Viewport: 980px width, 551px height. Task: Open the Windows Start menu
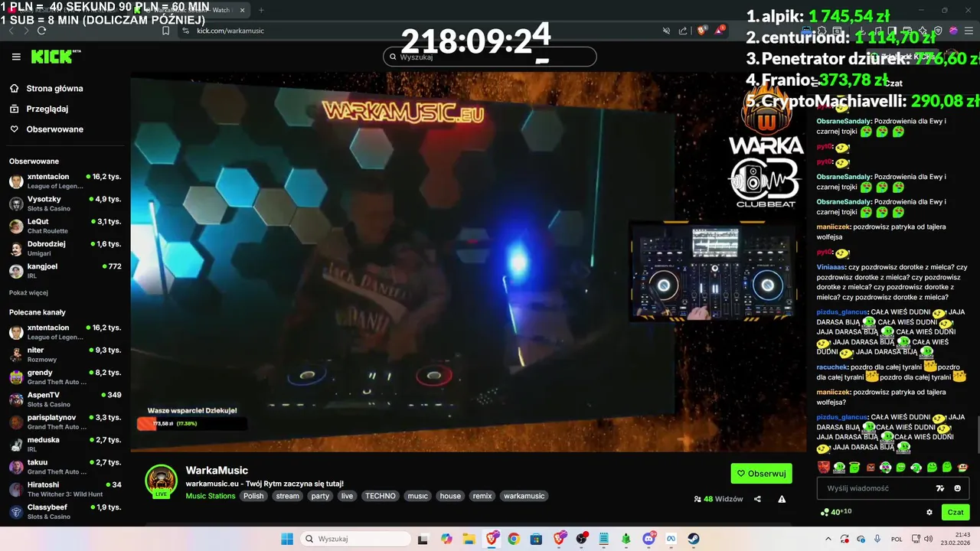(287, 539)
